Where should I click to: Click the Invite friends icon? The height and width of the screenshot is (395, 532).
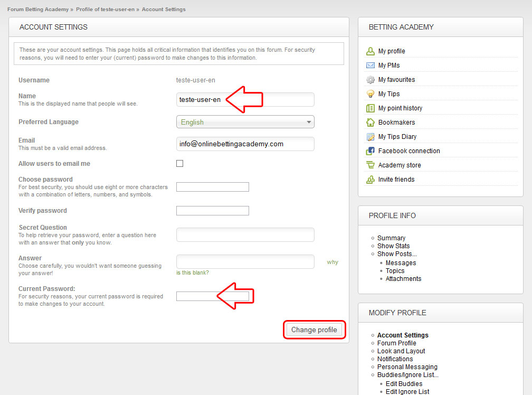(370, 180)
